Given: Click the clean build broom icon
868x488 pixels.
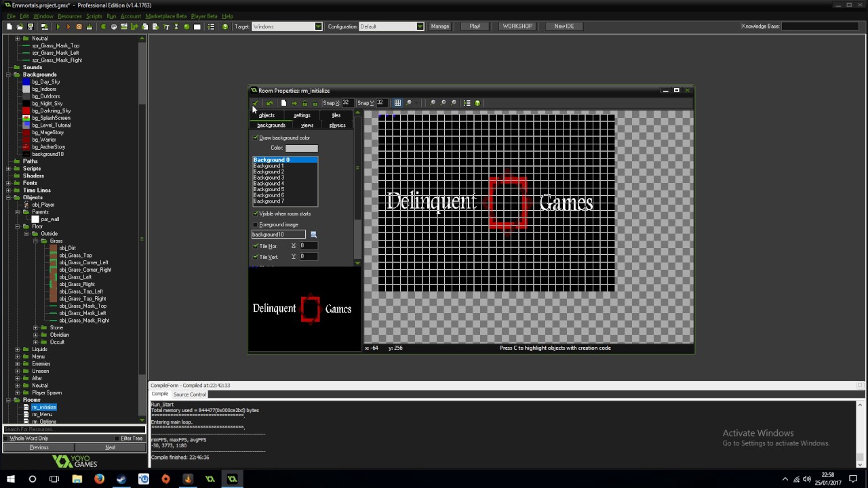Looking at the screenshot, I should pos(89,26).
